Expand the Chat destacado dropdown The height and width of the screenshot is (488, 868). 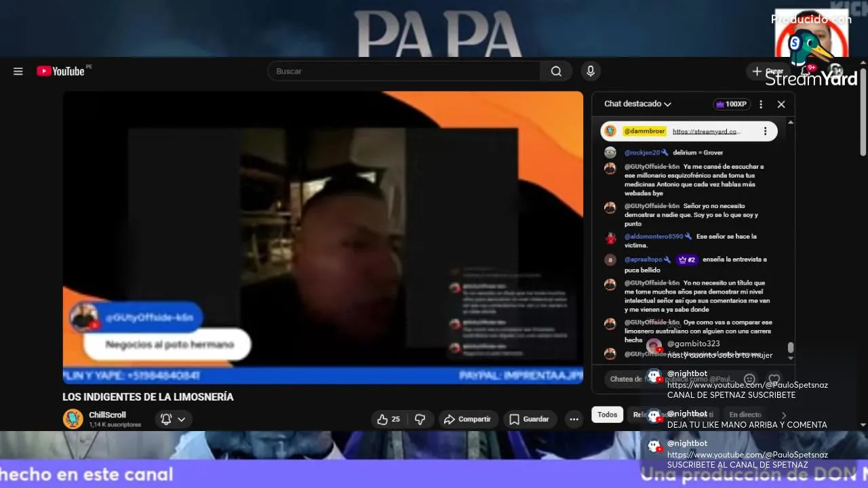tap(637, 104)
